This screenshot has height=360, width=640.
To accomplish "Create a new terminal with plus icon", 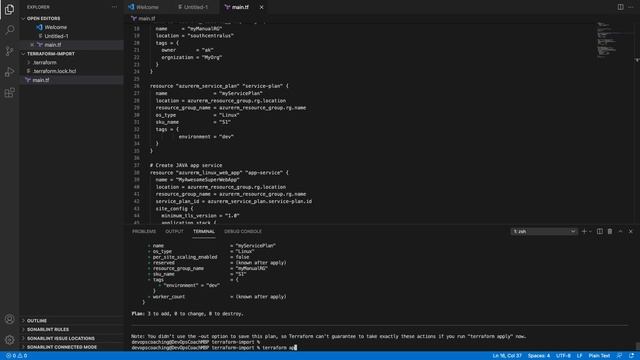I will tap(584, 231).
